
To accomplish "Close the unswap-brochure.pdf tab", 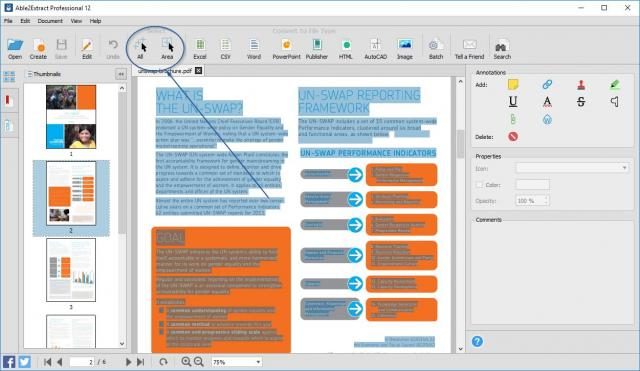I will pos(198,71).
